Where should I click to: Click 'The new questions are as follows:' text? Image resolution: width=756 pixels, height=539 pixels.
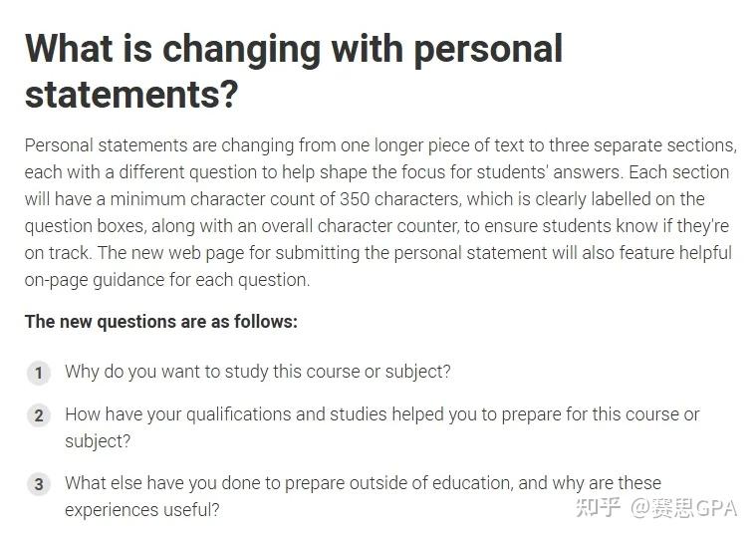(160, 322)
